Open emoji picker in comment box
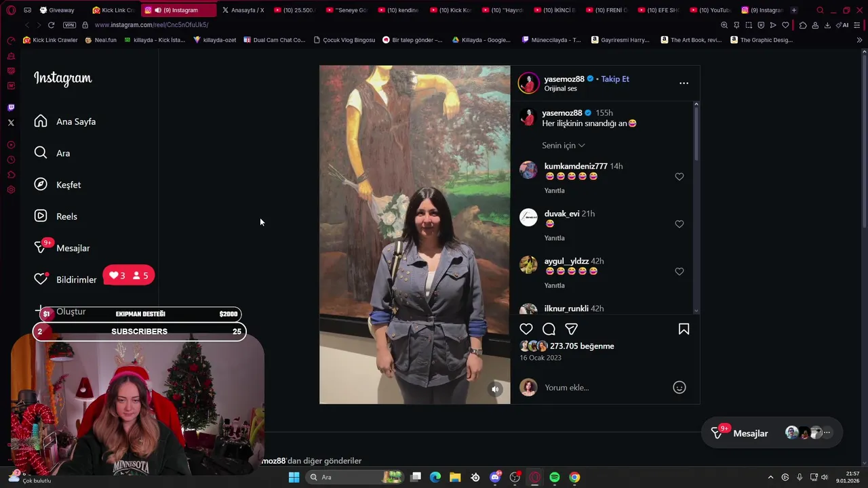This screenshot has height=488, width=868. coord(679,388)
